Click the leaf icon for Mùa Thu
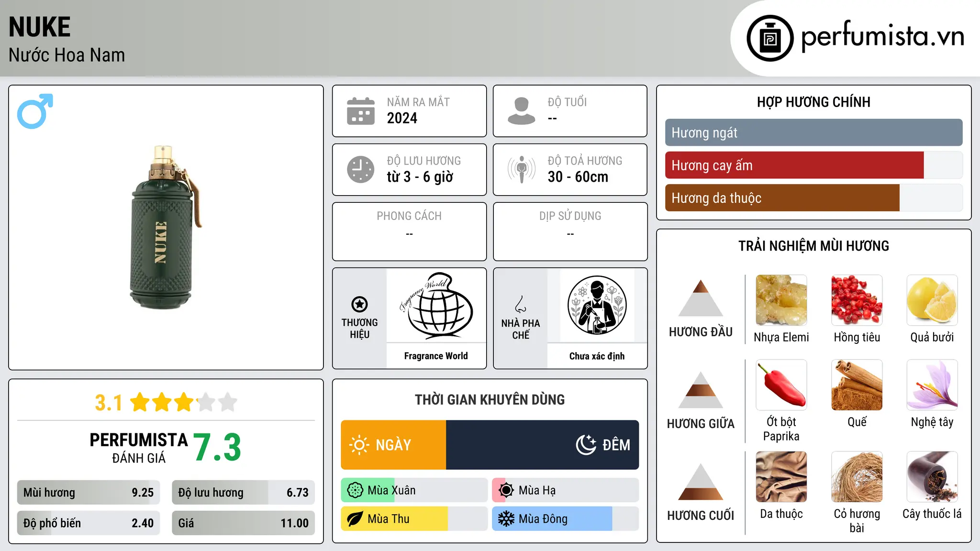980x551 pixels. click(x=355, y=519)
